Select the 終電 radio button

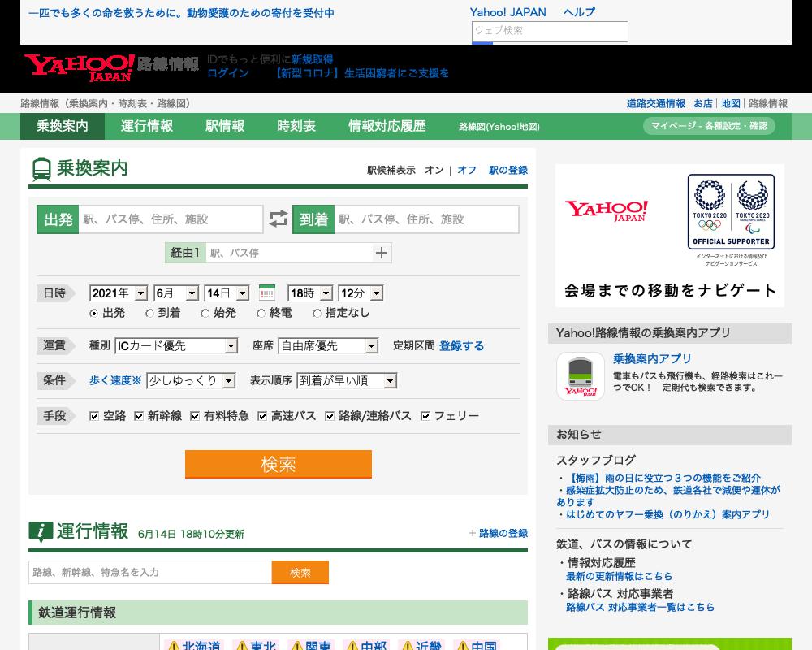[261, 313]
